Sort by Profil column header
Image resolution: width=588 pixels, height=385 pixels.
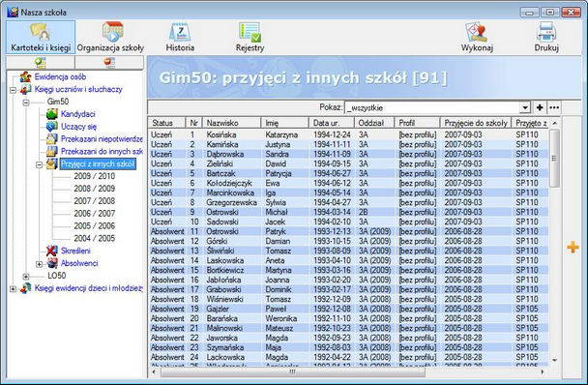coord(417,123)
